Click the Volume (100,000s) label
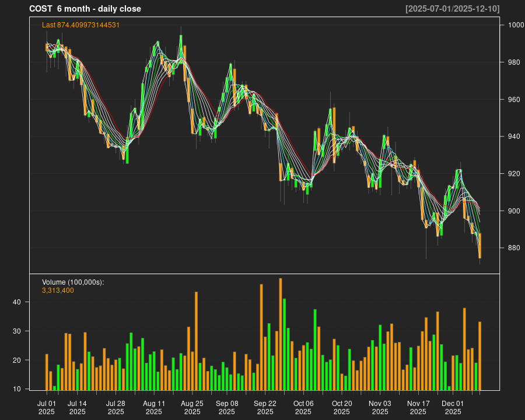This screenshot has width=525, height=420. click(x=73, y=282)
